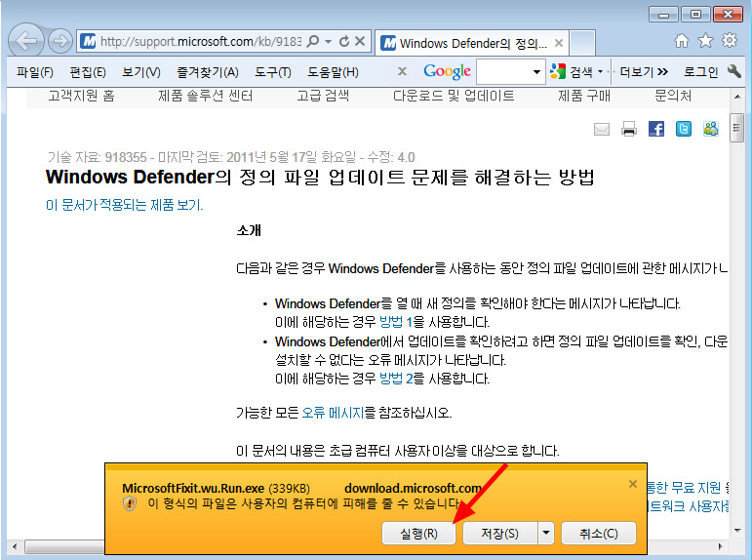Click the email envelope icon

pos(602,129)
